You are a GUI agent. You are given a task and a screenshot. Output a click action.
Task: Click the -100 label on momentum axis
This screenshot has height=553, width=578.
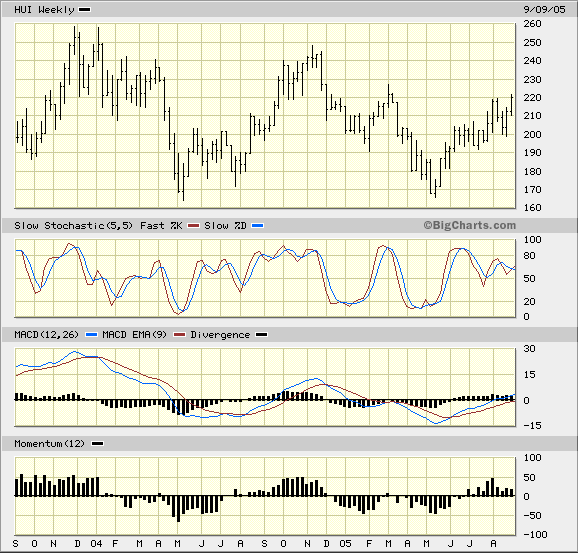tap(535, 534)
